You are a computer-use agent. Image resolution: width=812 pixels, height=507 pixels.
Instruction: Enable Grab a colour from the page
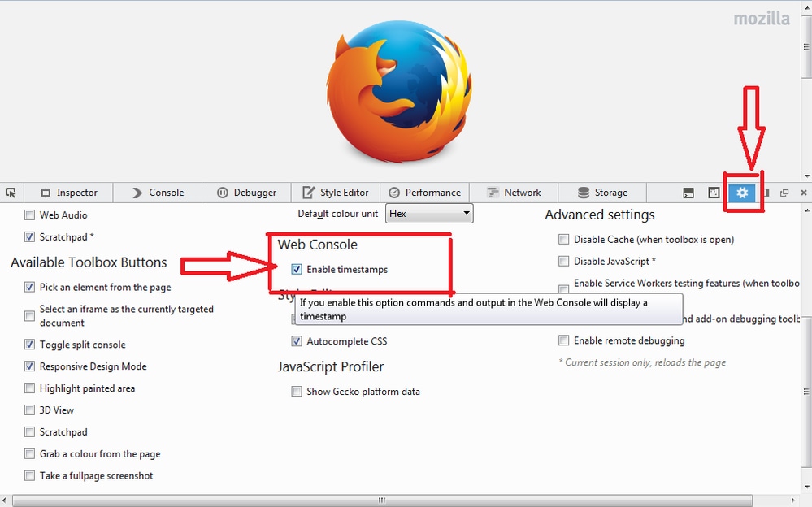pyautogui.click(x=29, y=454)
